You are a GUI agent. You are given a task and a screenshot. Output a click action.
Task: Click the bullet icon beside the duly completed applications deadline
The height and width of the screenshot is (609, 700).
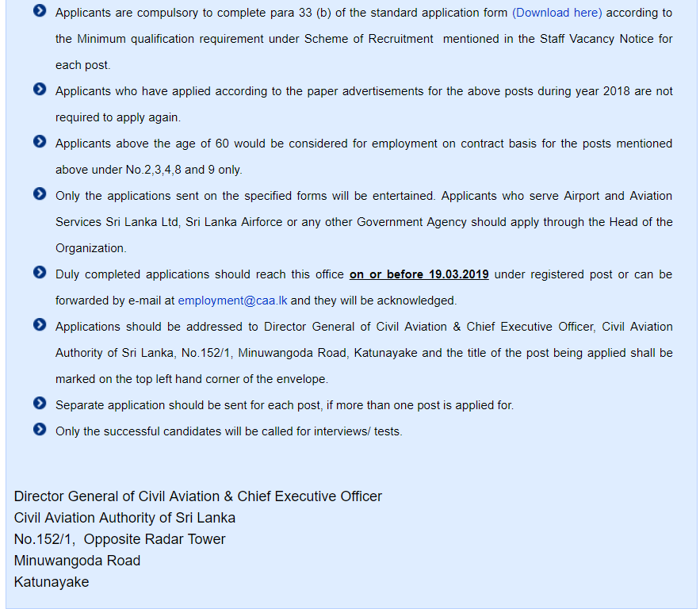coord(40,273)
